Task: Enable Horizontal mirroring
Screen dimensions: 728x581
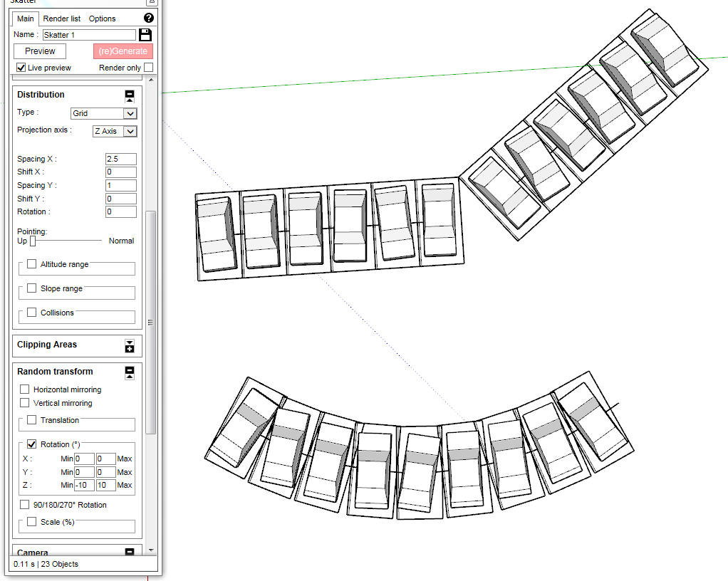Action: [x=25, y=389]
